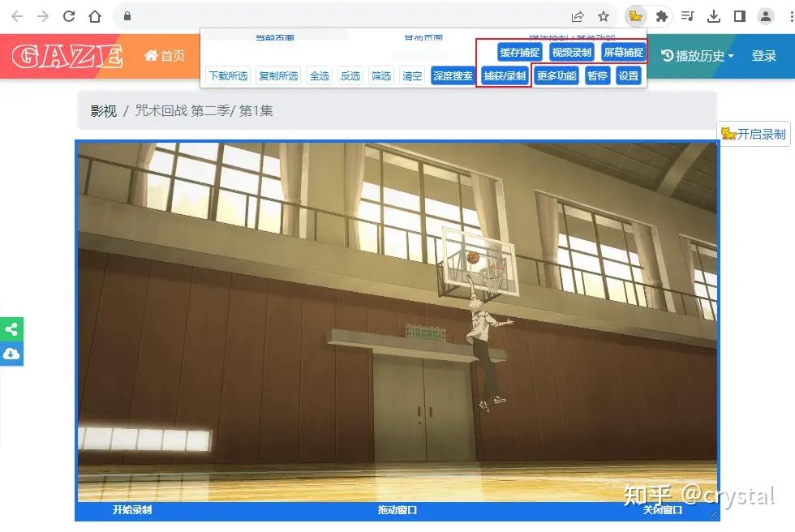Open the extensions puzzle menu
Viewport: 795px width, 532px height.
click(662, 17)
